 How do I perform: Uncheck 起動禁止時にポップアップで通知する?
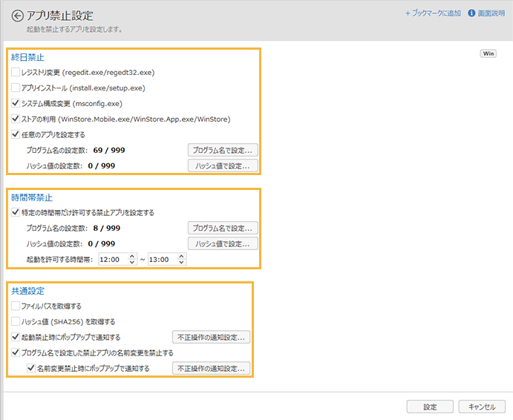point(16,337)
